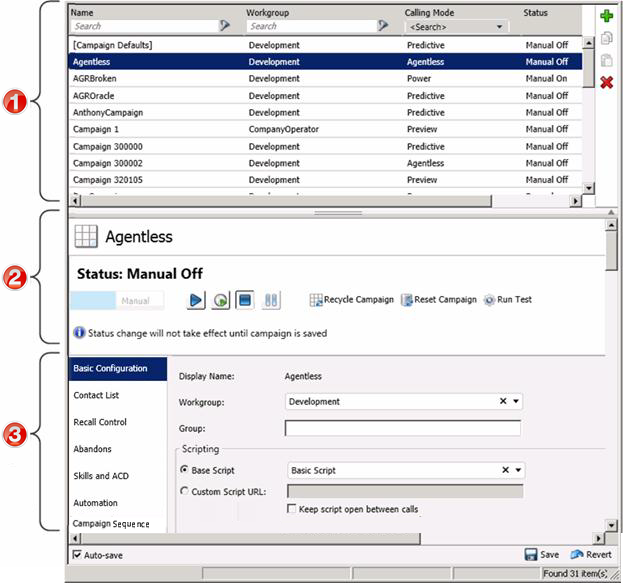This screenshot has height=584, width=623.
Task: Click the green plus add campaign icon
Action: [606, 16]
